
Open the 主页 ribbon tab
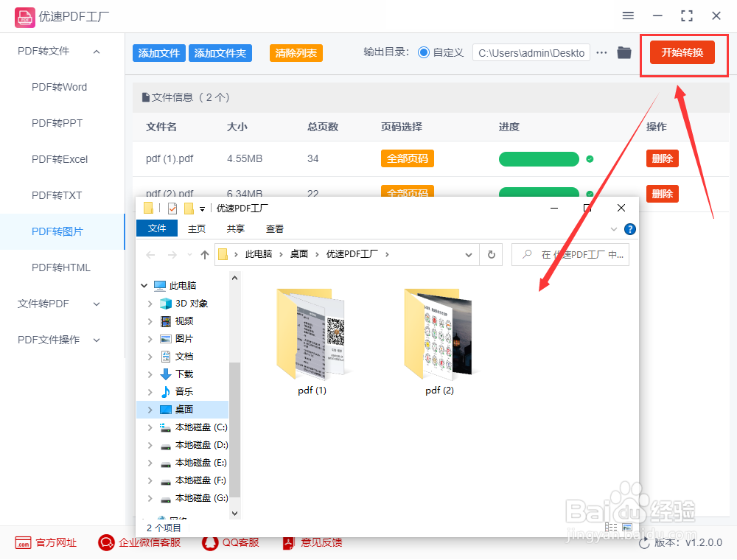197,229
